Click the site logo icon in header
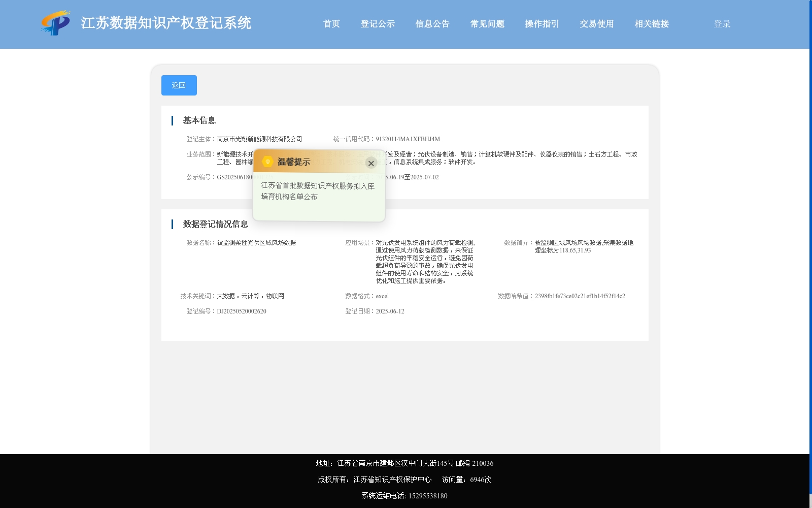Image resolution: width=812 pixels, height=508 pixels. point(56,23)
